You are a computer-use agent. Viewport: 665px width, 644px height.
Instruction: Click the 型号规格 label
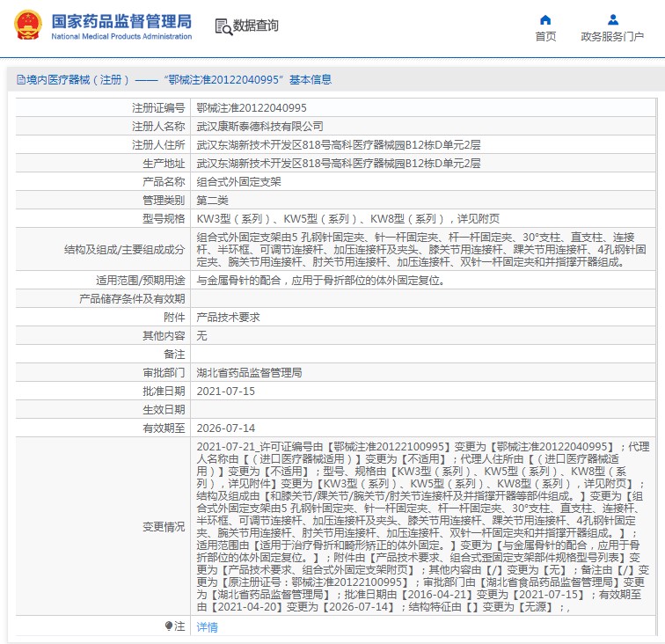click(164, 219)
